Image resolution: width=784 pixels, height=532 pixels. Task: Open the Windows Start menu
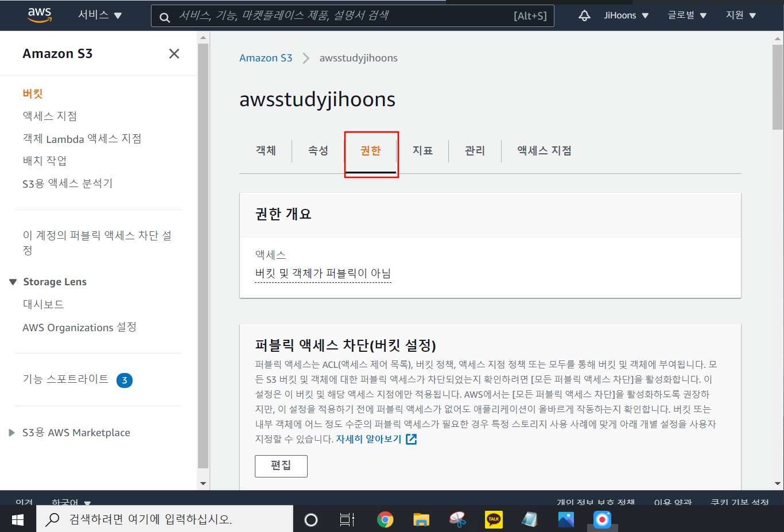tap(18, 519)
